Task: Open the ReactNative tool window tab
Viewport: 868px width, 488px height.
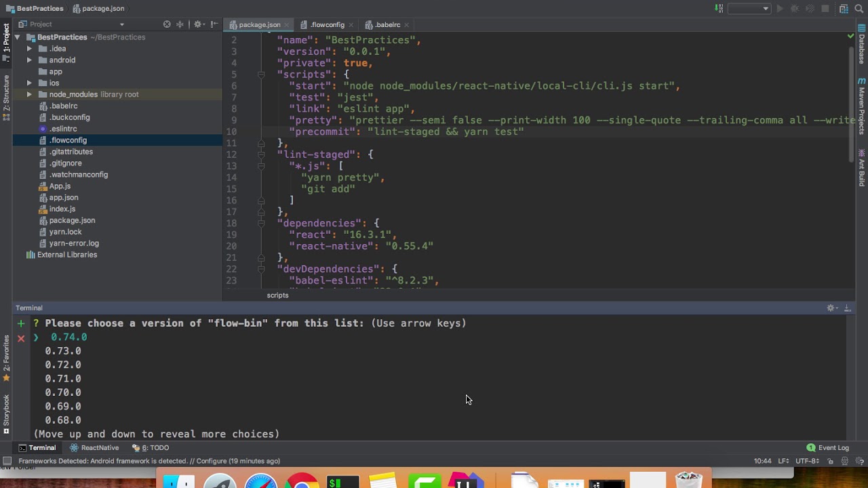Action: pos(94,447)
